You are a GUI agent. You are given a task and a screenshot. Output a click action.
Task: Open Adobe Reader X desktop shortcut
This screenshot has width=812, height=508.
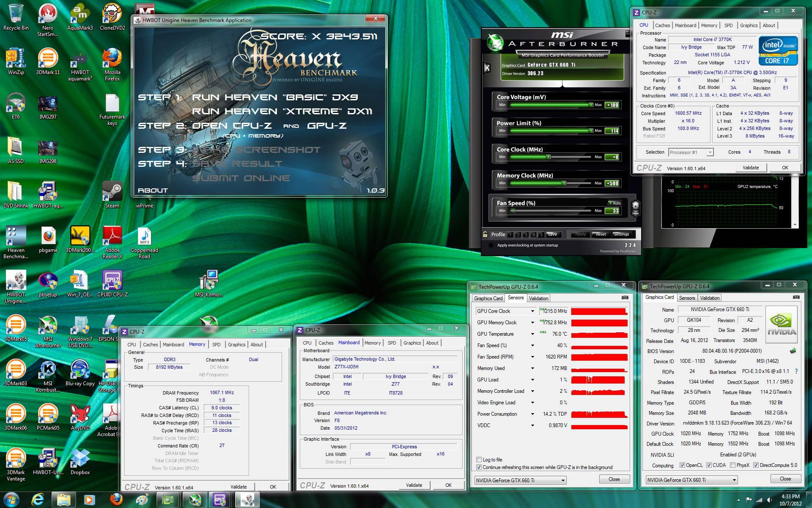click(112, 242)
